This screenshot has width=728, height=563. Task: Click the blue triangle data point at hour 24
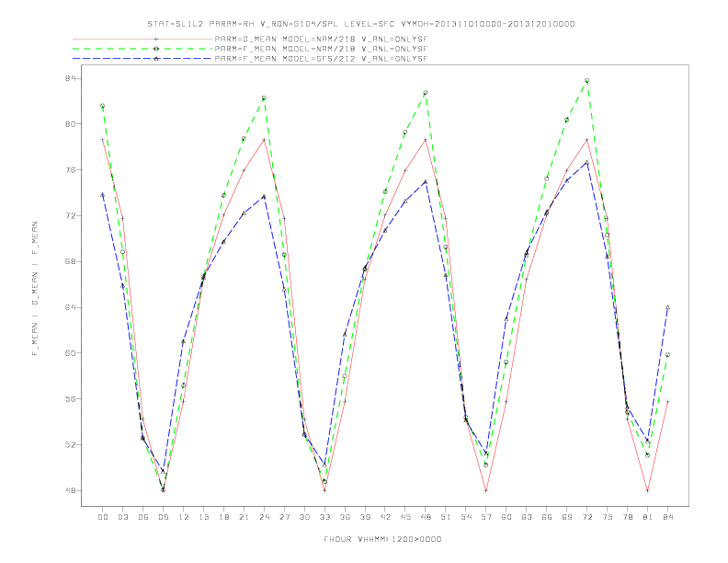(264, 197)
